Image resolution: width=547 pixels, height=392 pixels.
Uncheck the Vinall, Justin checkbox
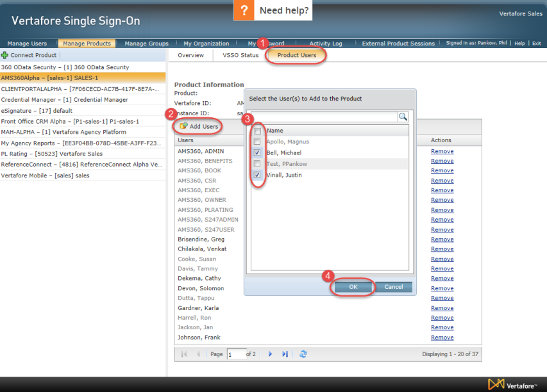(x=257, y=175)
